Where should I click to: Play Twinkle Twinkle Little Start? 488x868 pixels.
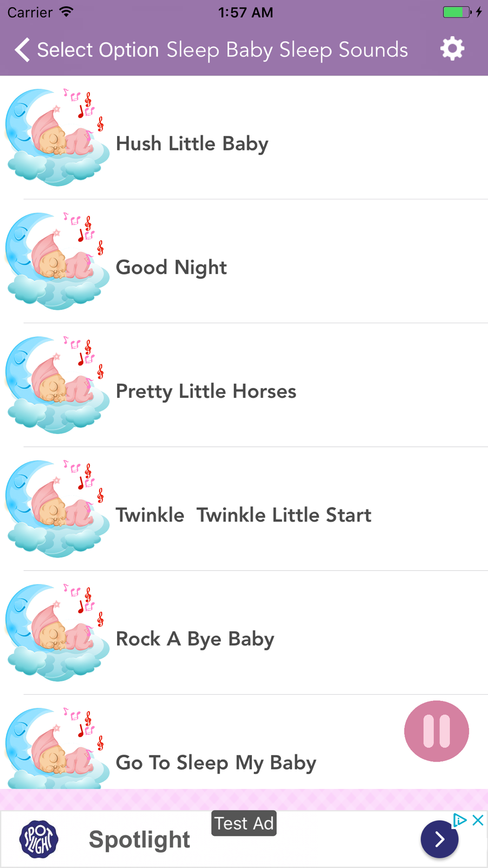243,515
